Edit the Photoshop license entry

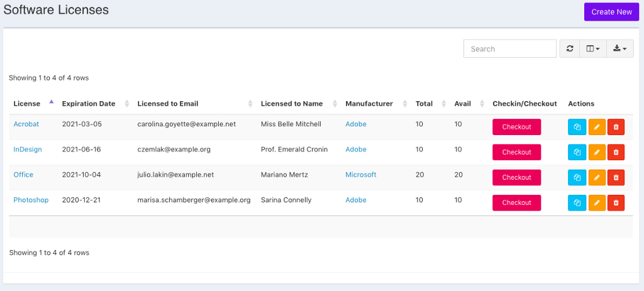tap(596, 202)
